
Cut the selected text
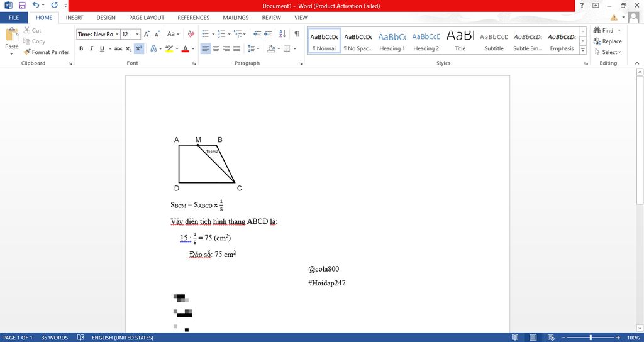tap(33, 30)
